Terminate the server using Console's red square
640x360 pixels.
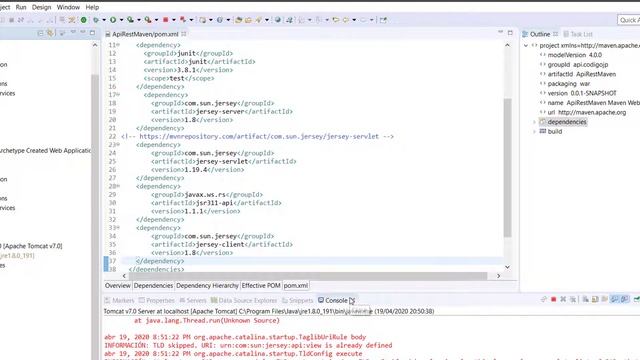click(553, 300)
